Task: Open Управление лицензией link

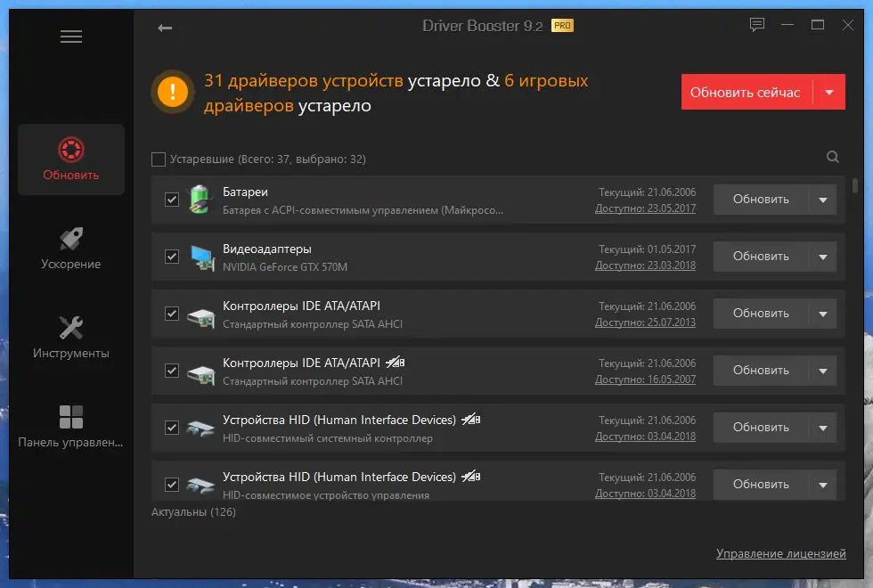Action: [x=781, y=553]
